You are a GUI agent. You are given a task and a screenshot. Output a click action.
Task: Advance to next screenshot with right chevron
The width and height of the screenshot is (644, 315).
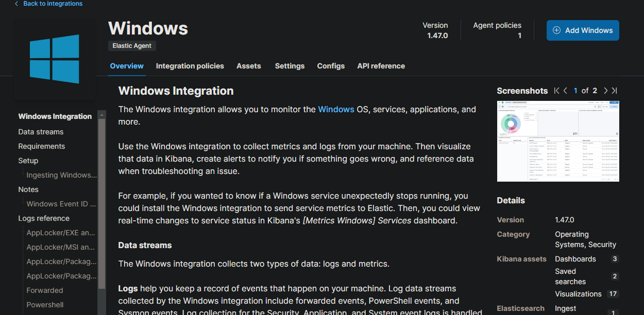(x=605, y=91)
